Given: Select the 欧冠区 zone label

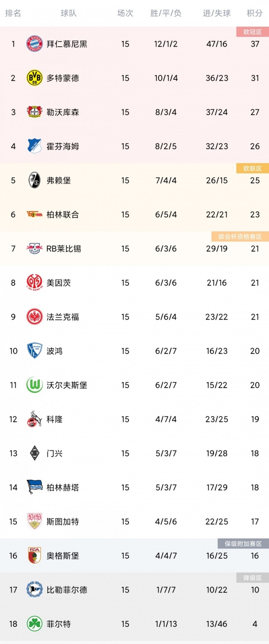Looking at the screenshot, I should tap(253, 32).
